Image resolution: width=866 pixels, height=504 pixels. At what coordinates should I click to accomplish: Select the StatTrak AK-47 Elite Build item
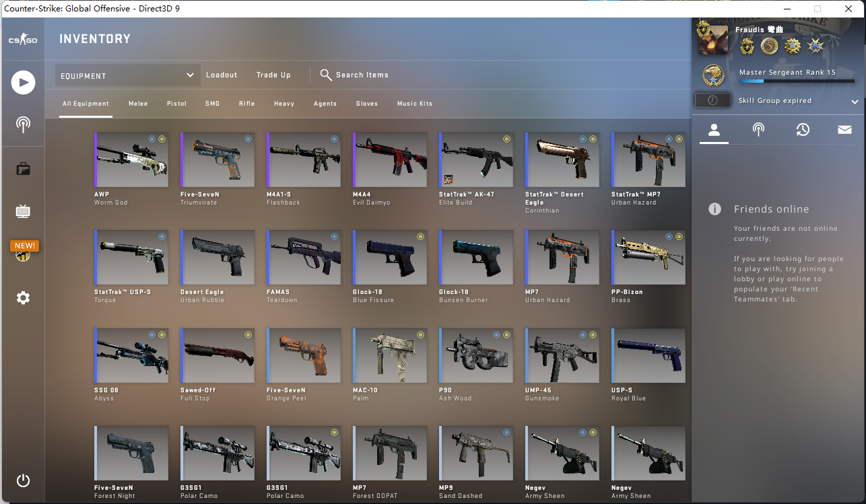click(x=476, y=159)
